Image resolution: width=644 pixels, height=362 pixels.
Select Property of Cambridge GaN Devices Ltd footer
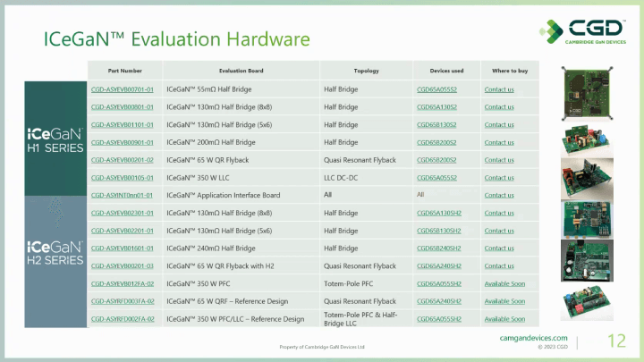click(322, 347)
